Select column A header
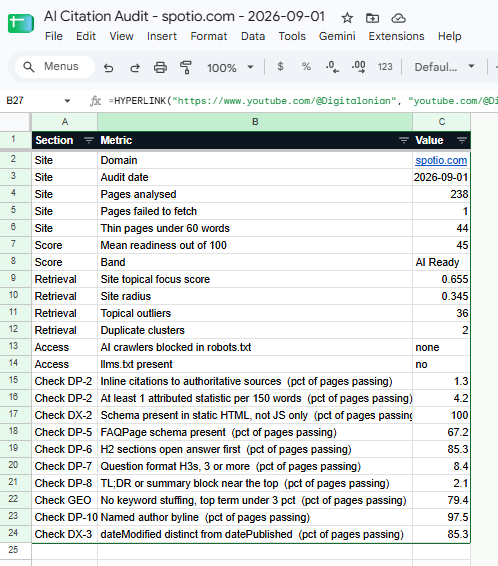This screenshot has height=566, width=498. click(x=65, y=122)
